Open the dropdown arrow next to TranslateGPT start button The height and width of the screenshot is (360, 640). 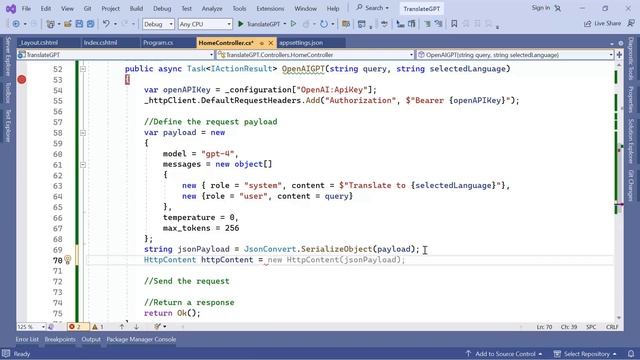click(x=284, y=24)
